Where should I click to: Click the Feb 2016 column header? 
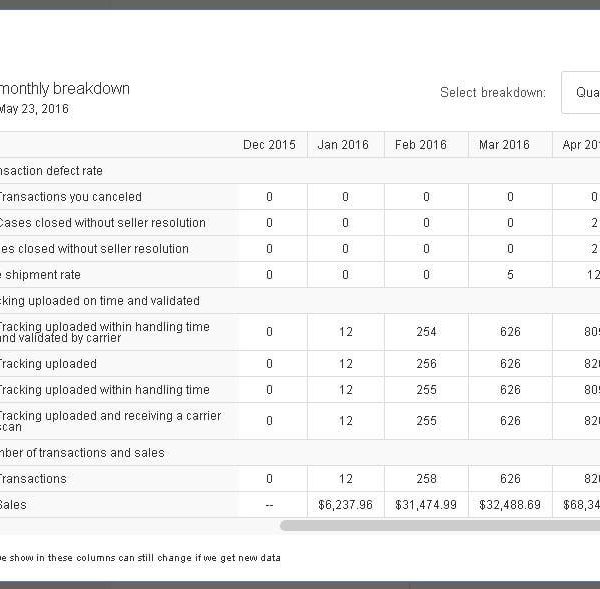pos(421,145)
